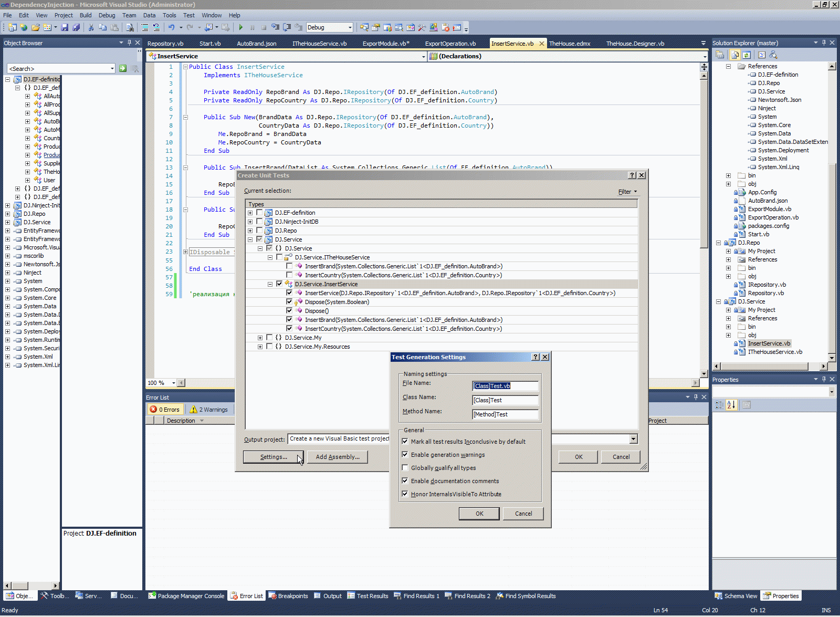Undo the last action in the toolbar
840x617 pixels.
point(171,27)
